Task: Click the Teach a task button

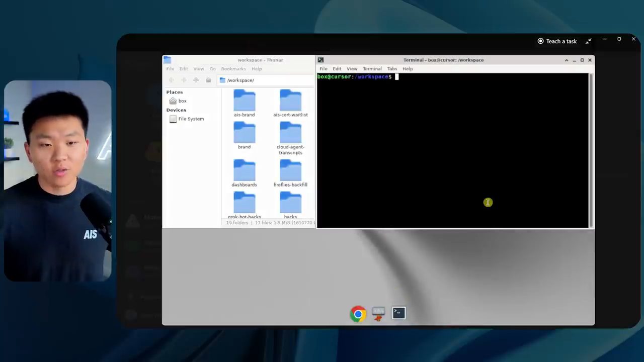Action: click(x=557, y=41)
